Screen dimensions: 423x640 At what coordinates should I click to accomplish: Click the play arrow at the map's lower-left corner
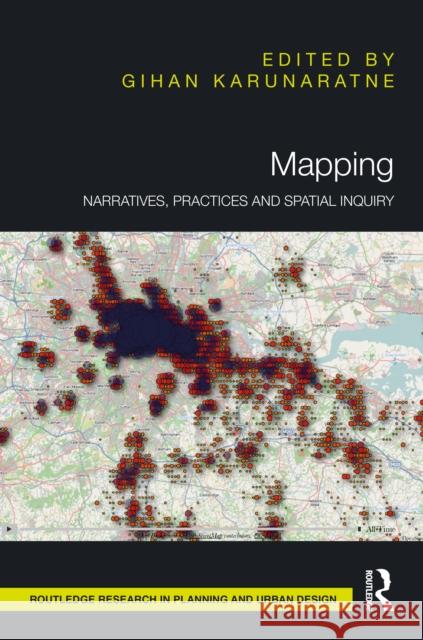click(9, 529)
